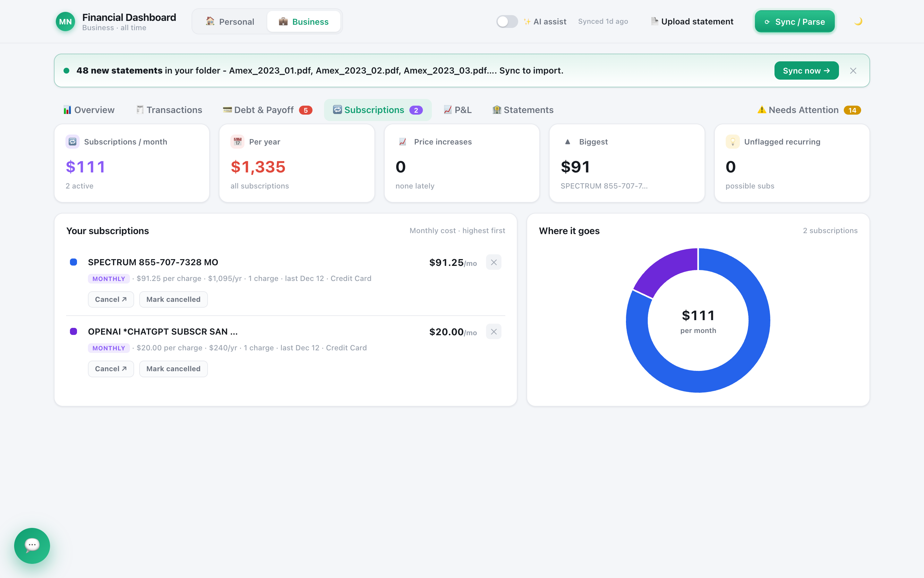Click 'Monthly cost · highest first' label
924x578 pixels.
(457, 231)
